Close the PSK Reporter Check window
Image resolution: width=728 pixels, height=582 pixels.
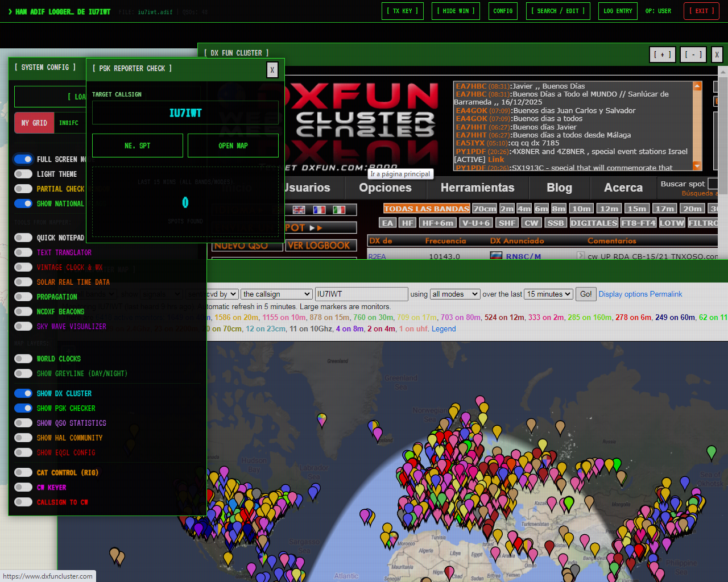click(272, 70)
